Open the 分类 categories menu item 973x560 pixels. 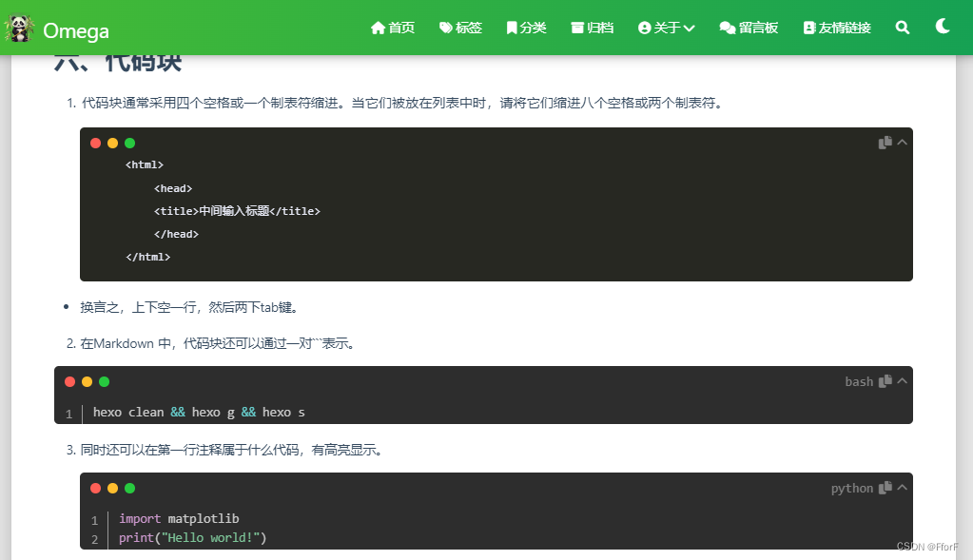tap(526, 28)
